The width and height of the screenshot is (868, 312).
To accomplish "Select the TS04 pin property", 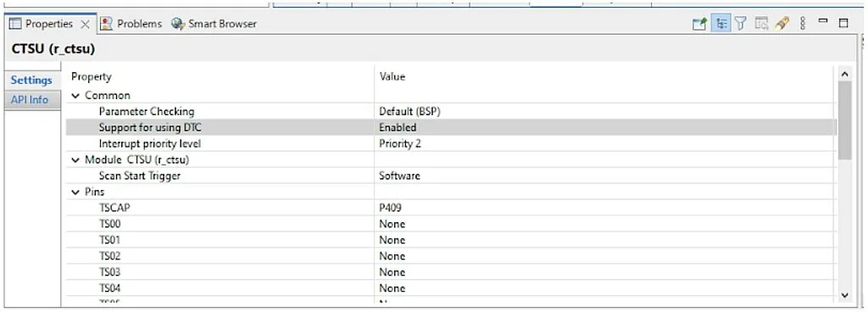I will pyautogui.click(x=109, y=288).
